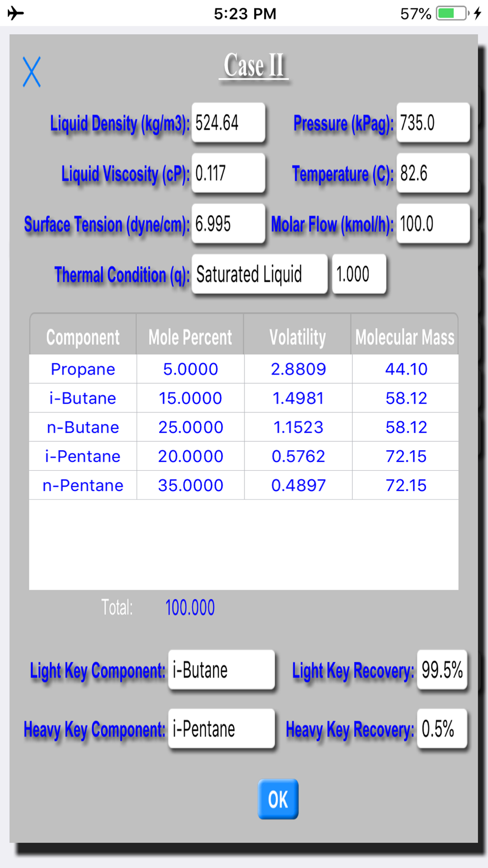Close the Case II dialog with the X
The height and width of the screenshot is (868, 488).
(x=32, y=72)
